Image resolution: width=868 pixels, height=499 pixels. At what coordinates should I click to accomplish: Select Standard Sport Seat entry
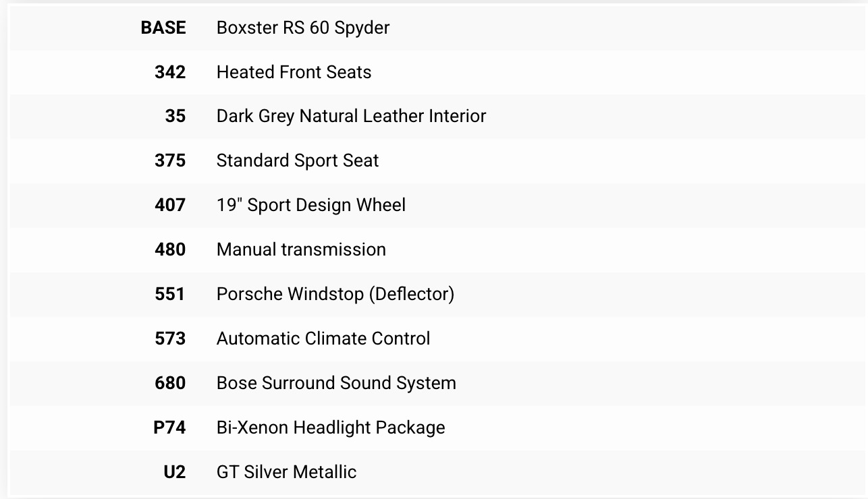298,160
